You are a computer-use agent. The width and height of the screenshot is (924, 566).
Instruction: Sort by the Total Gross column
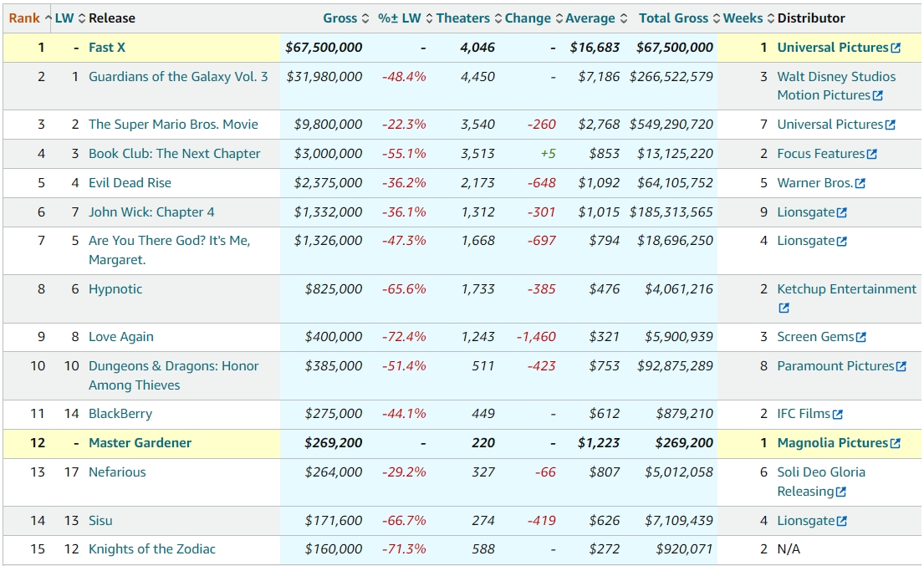coord(679,18)
